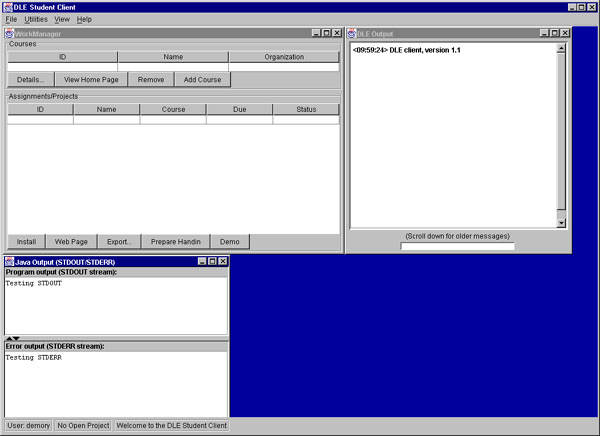Select the Status column header
The height and width of the screenshot is (436, 600).
point(306,109)
